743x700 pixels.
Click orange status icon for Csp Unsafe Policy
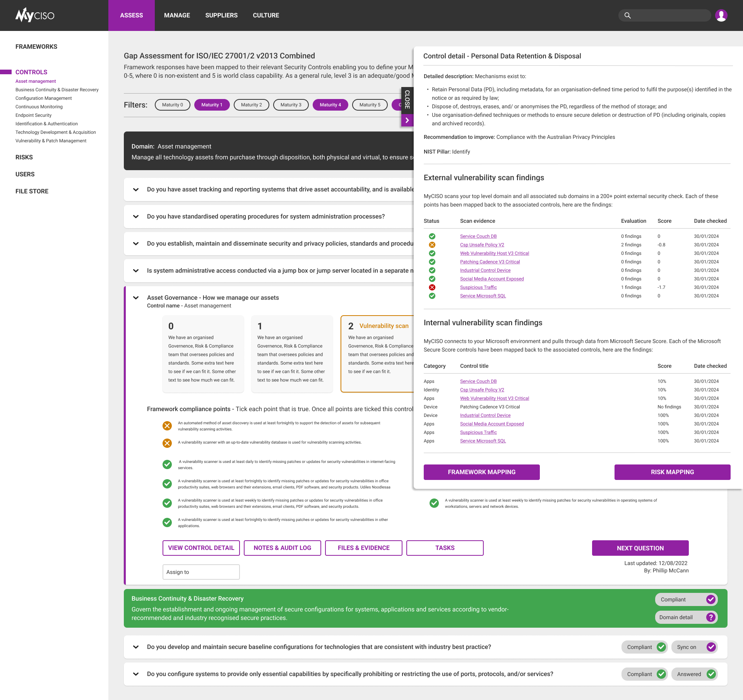[x=432, y=245]
